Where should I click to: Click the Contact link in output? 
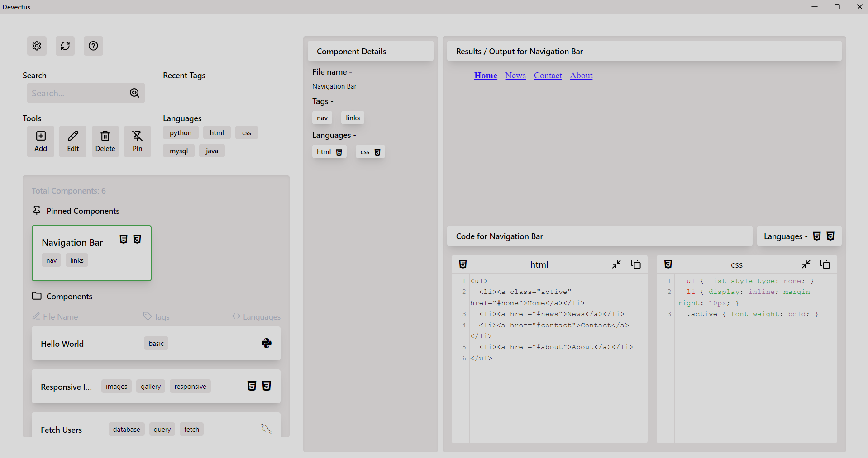point(548,76)
